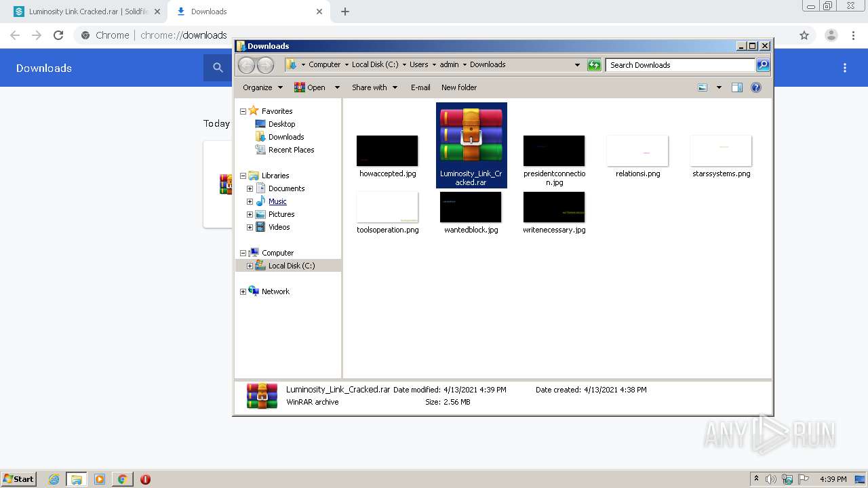
Task: Click search icon in Chrome Downloads header
Action: tap(218, 68)
